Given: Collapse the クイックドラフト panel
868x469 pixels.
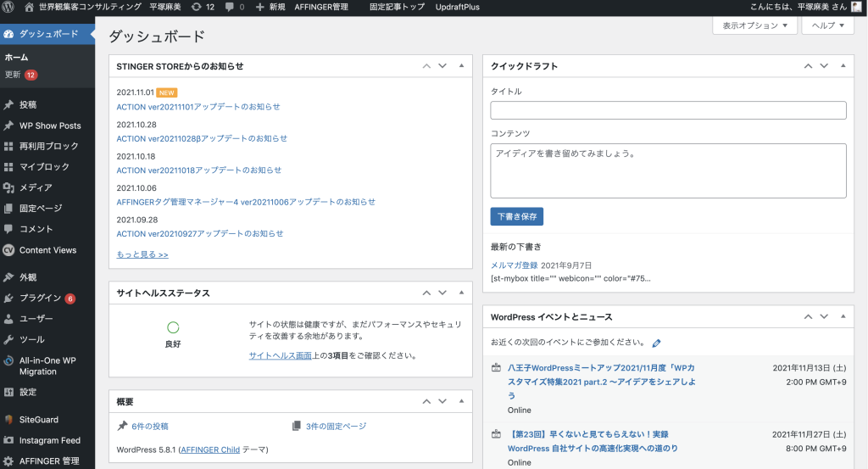Looking at the screenshot, I should point(843,66).
